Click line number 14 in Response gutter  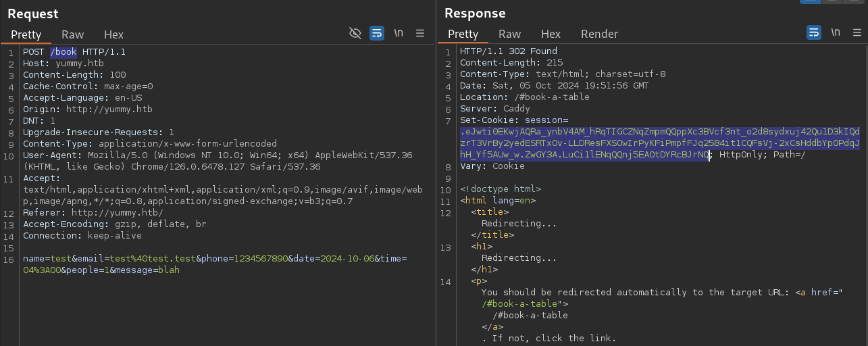coord(446,282)
